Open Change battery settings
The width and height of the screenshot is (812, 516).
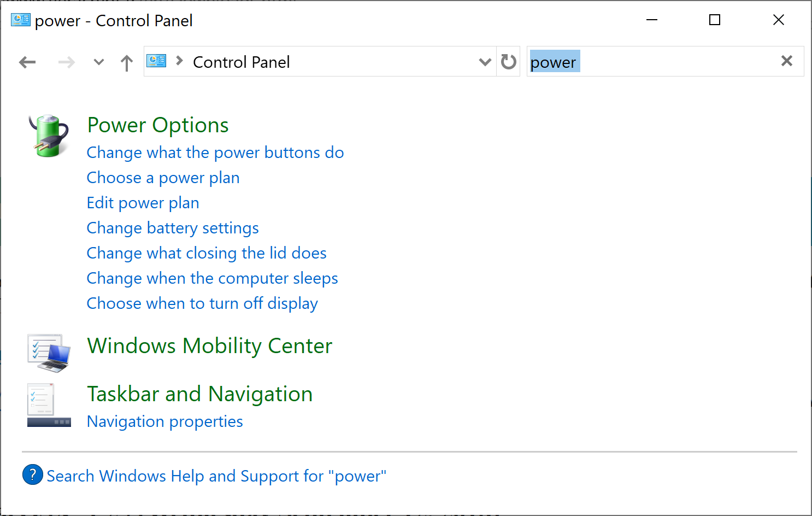coord(173,228)
